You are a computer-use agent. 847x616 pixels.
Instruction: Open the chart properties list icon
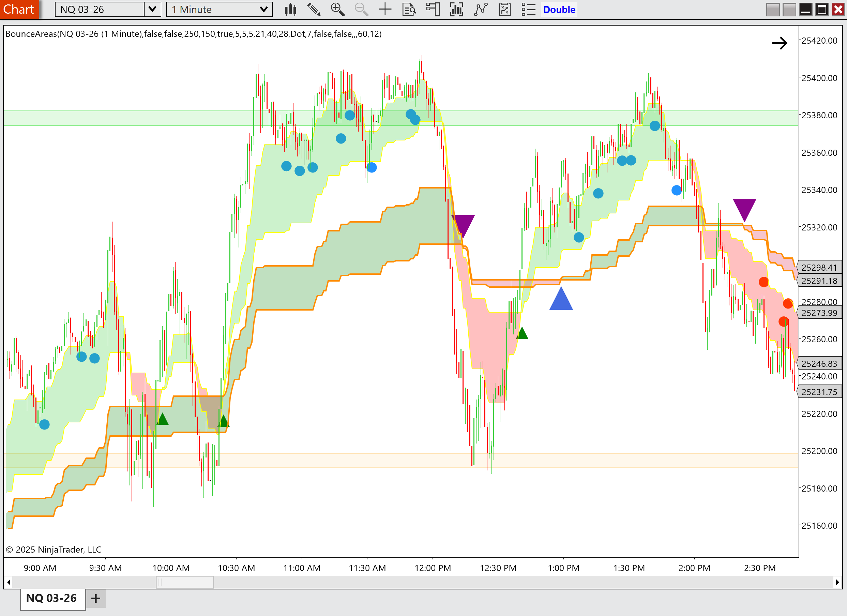[x=528, y=9]
